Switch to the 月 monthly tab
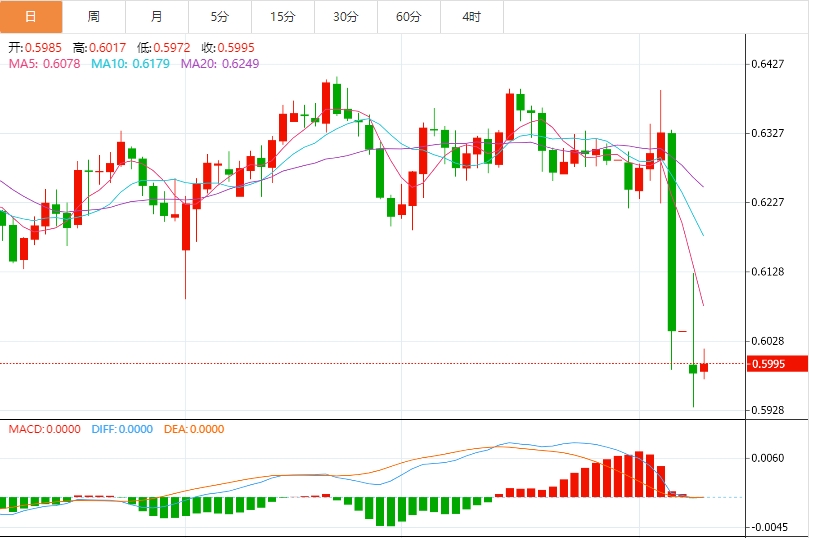Screen dimensions: 815x538 click(156, 17)
